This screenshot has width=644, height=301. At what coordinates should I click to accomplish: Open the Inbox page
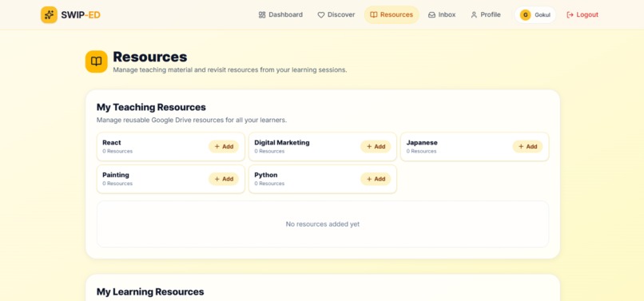pos(442,15)
